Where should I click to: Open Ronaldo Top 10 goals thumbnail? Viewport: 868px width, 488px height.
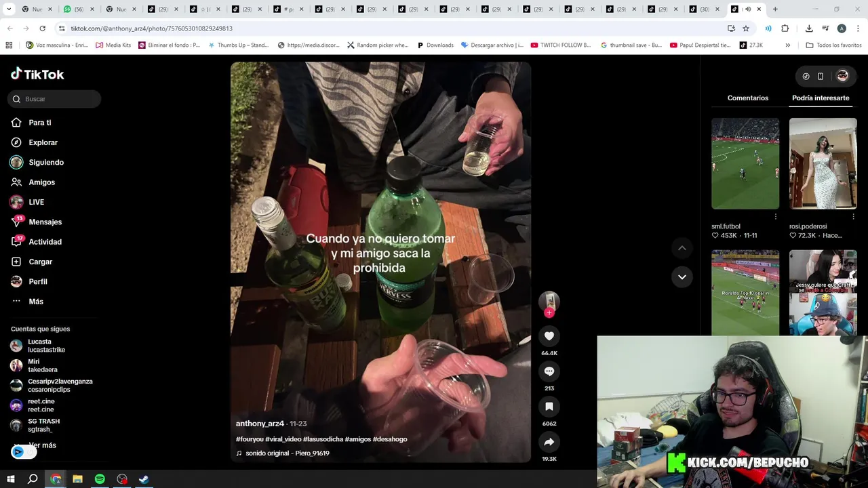coord(745,292)
